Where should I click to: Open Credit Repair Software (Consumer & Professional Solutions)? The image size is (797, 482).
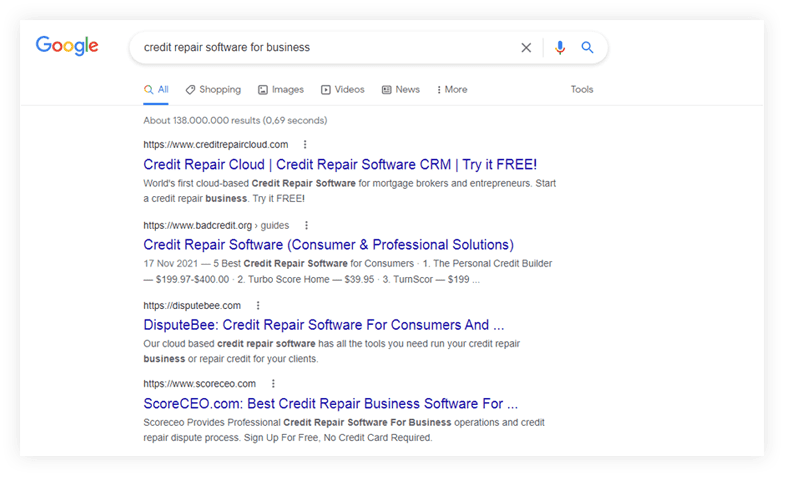[328, 244]
